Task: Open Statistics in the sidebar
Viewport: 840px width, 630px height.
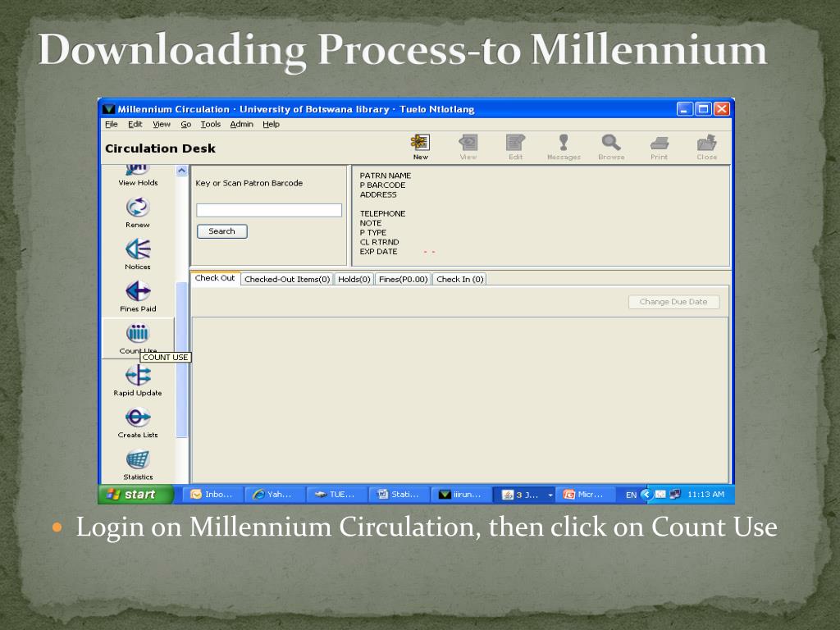Action: tap(138, 465)
